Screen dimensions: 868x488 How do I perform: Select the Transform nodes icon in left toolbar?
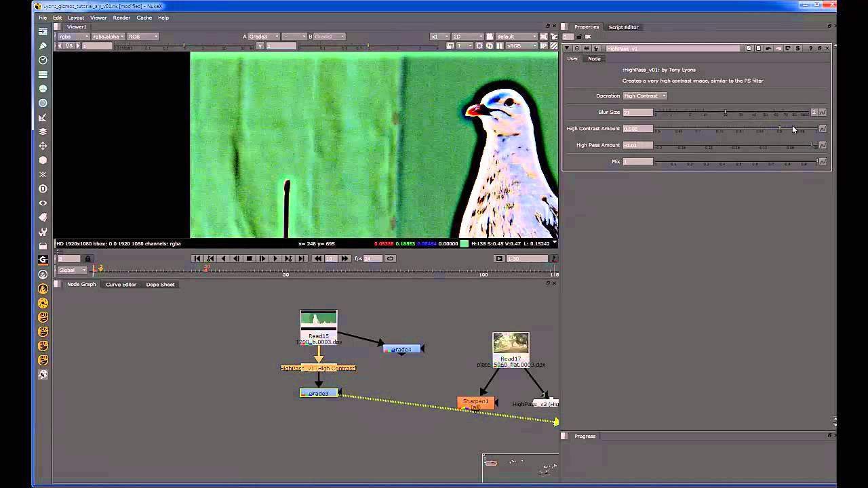[x=43, y=146]
